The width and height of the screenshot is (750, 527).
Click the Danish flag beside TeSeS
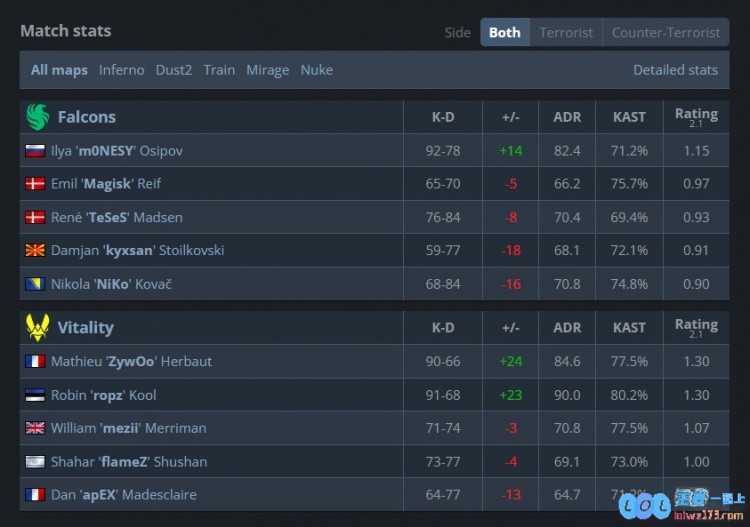click(35, 218)
